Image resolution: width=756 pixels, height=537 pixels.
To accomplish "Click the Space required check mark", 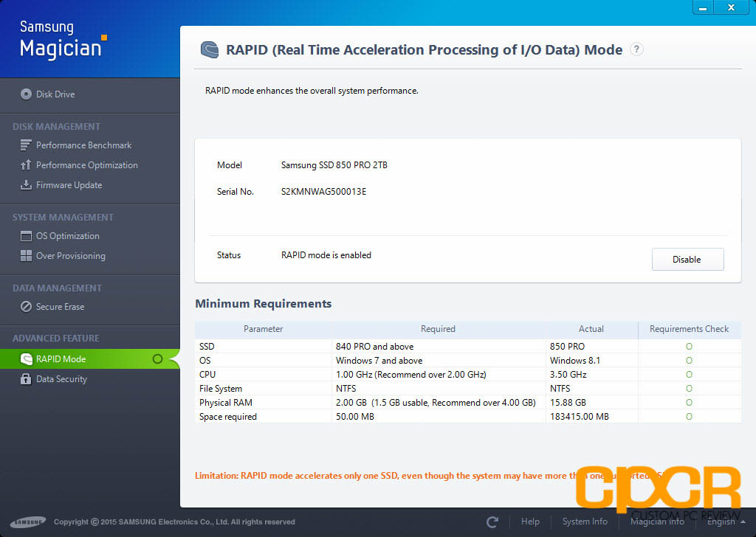I will coord(689,416).
